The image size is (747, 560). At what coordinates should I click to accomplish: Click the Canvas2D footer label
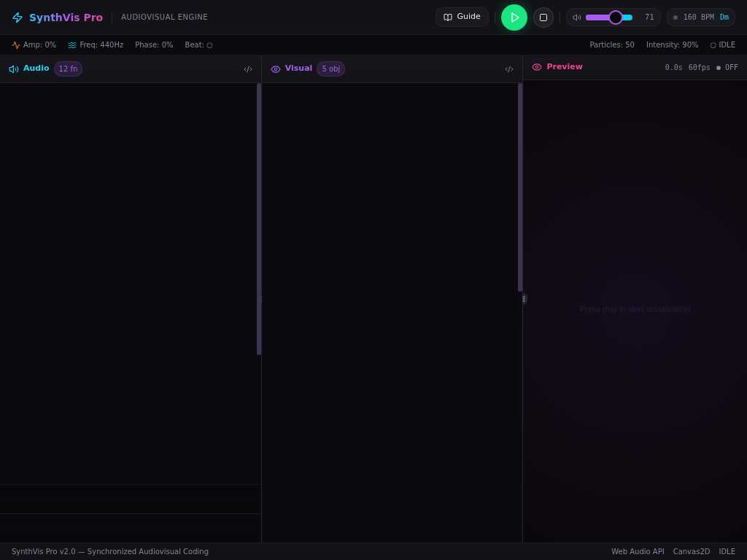[x=692, y=551]
